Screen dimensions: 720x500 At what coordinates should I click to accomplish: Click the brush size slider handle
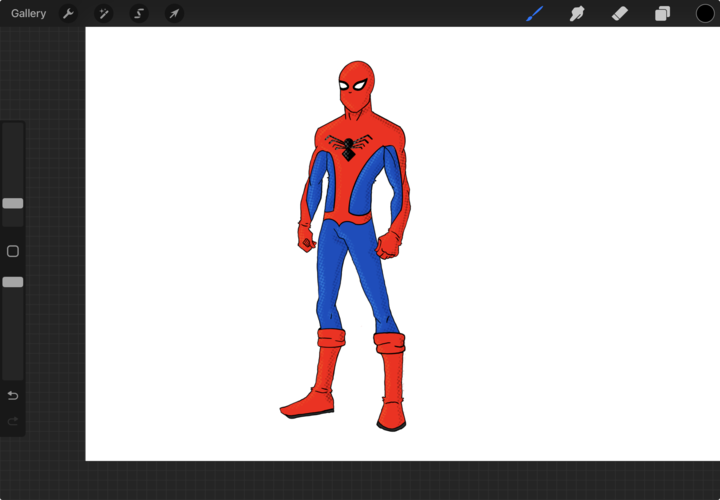(x=13, y=203)
